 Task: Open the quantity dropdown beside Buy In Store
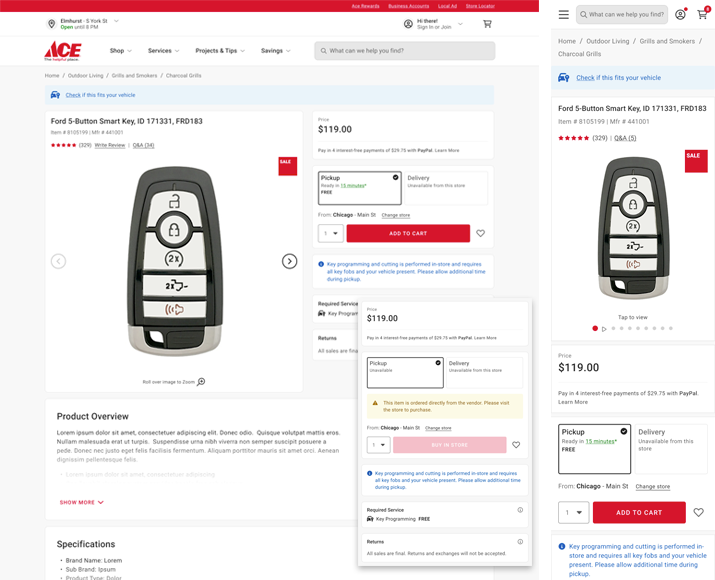click(378, 445)
